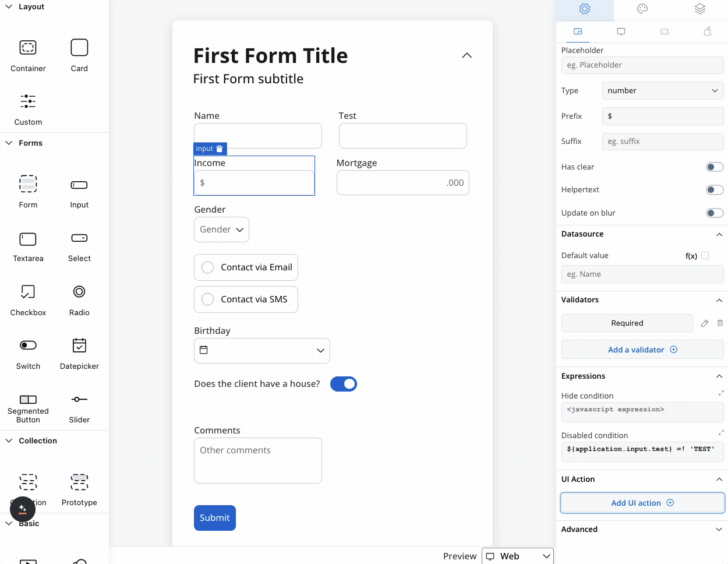Click the Slider component icon
Image resolution: width=728 pixels, height=564 pixels.
coord(79,399)
